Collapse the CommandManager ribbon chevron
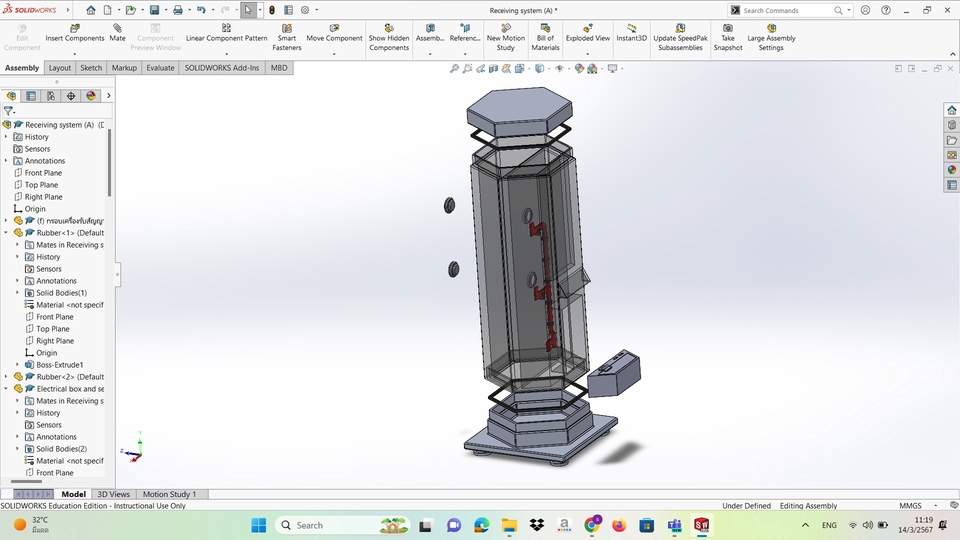Viewport: 960px width, 540px height. click(953, 54)
